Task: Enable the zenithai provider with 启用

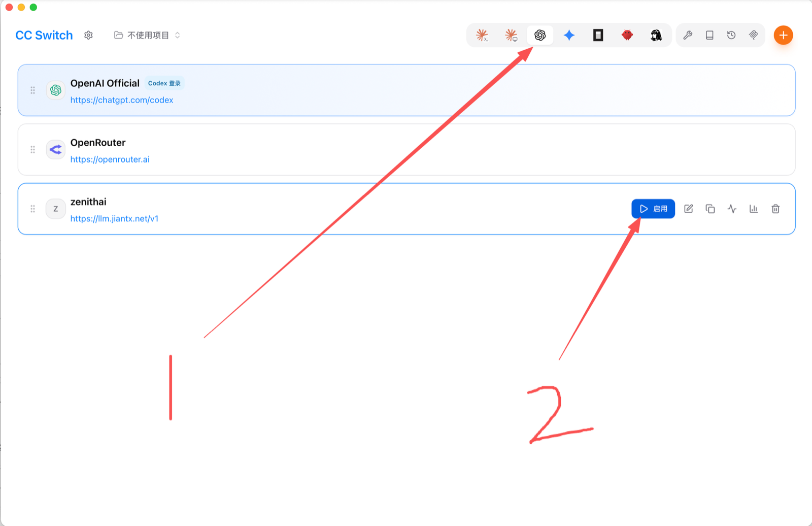Action: click(x=653, y=209)
